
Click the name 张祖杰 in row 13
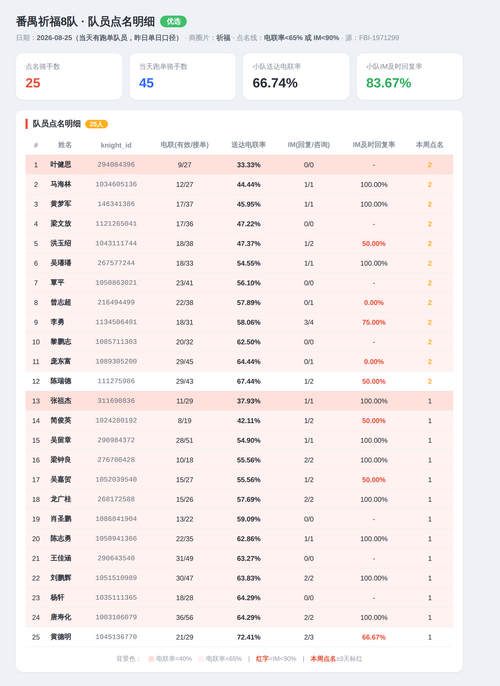click(x=61, y=401)
